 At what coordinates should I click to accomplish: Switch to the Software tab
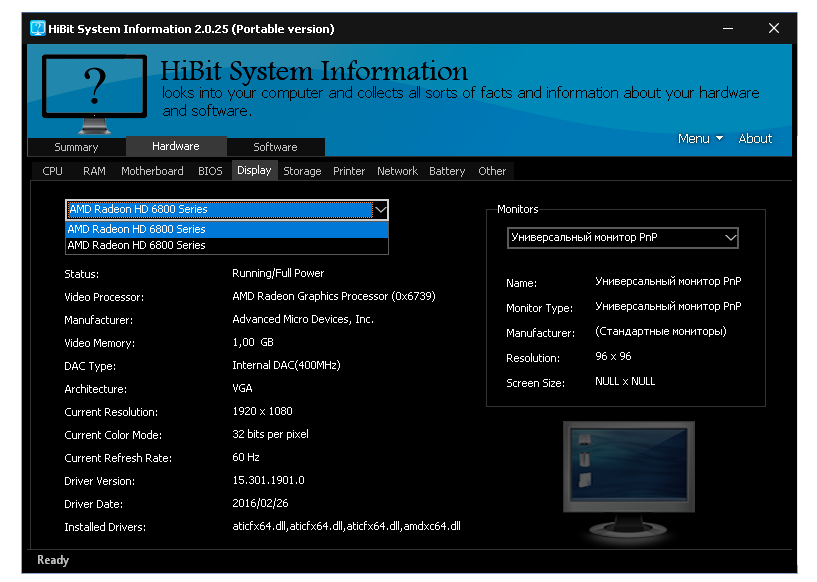pos(275,147)
